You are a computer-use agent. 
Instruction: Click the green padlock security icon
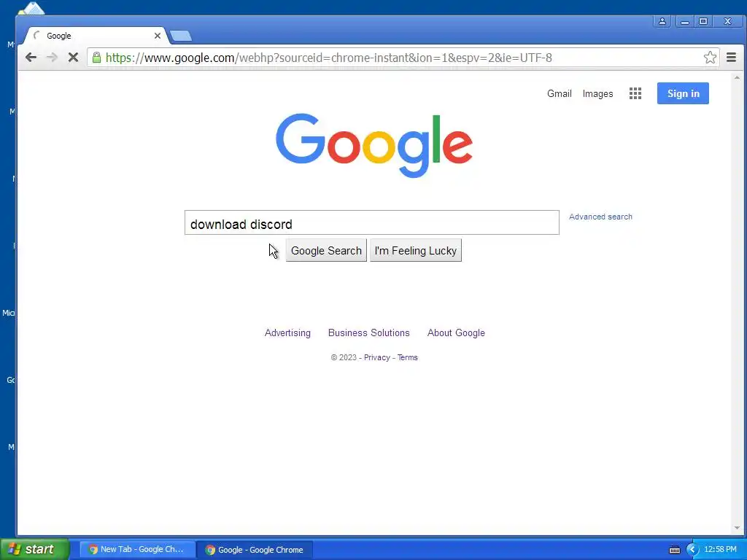pyautogui.click(x=97, y=58)
